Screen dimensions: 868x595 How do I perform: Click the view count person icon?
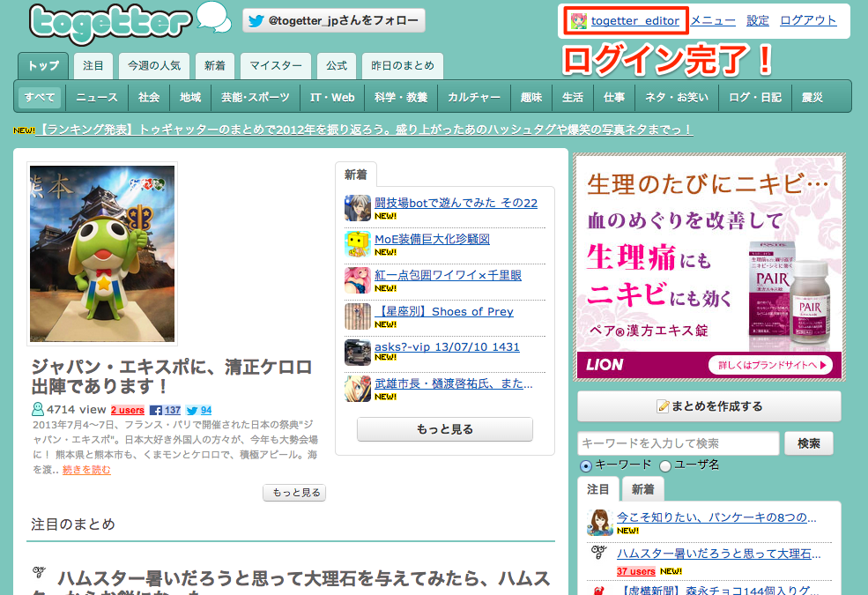click(x=38, y=409)
